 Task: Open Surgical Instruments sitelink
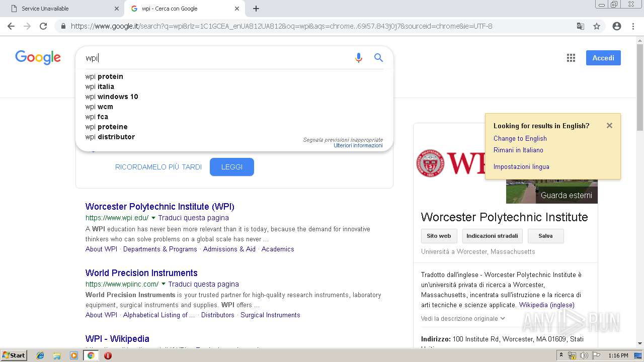click(270, 315)
